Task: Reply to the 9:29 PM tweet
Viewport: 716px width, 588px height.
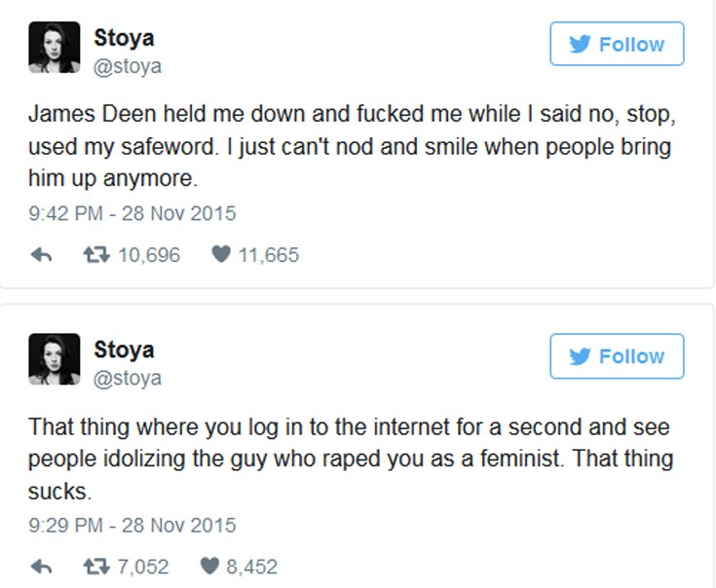Action: pos(41,567)
